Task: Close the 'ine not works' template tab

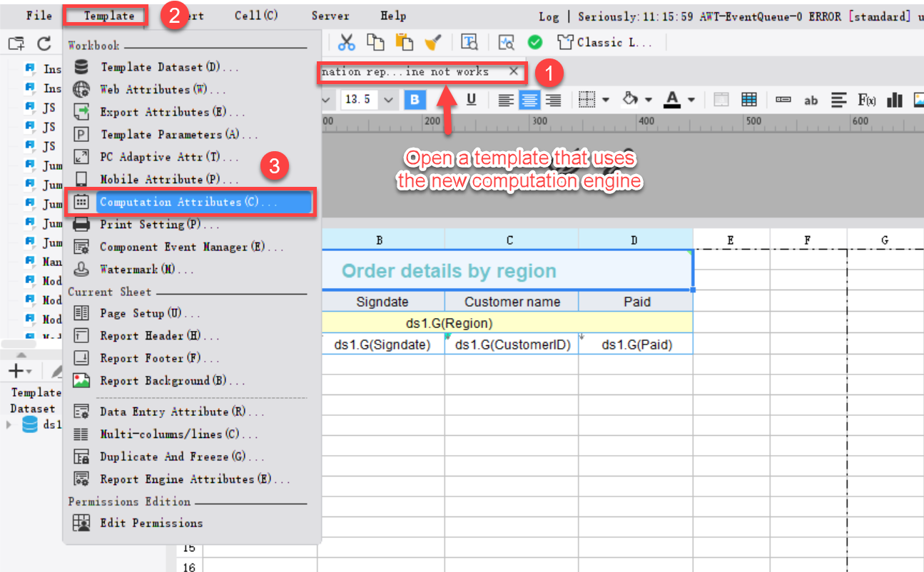Action: 514,72
